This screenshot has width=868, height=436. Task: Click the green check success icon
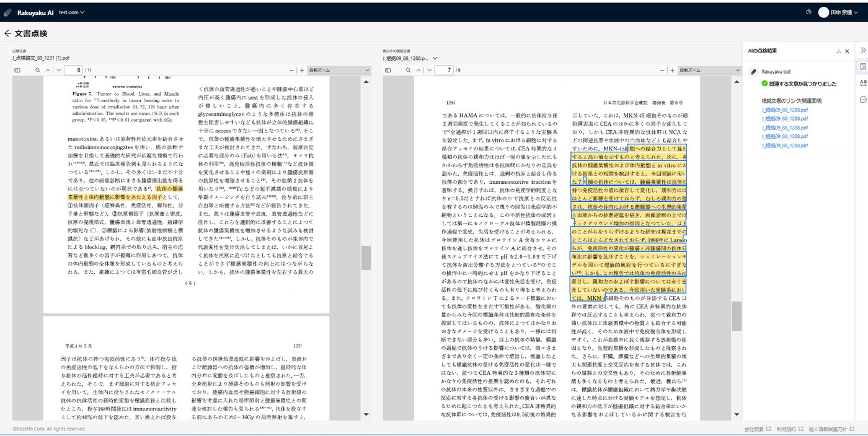pos(765,84)
